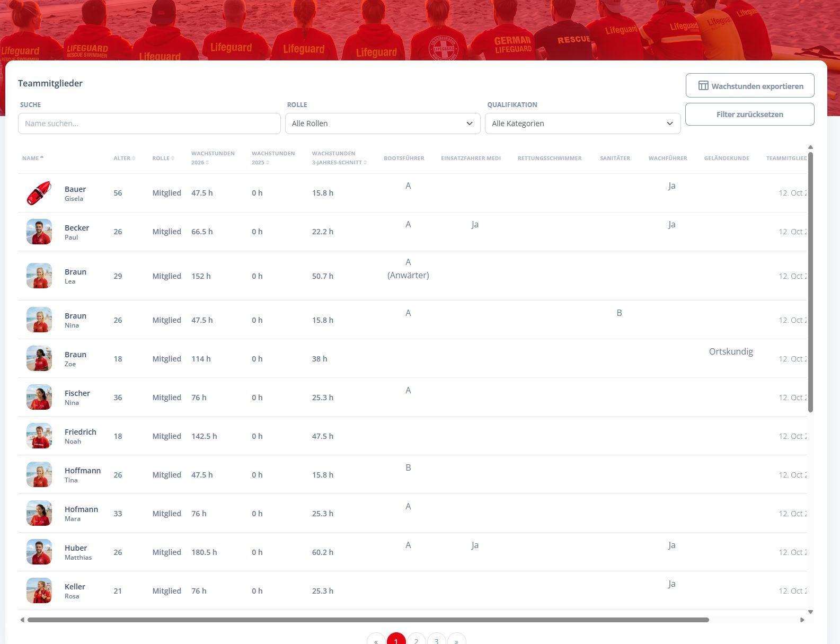
Task: Reset filters via Filter zurücksetzen
Action: (750, 114)
